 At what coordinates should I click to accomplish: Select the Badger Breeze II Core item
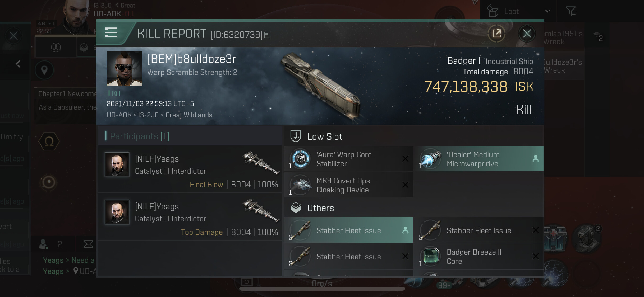click(479, 256)
